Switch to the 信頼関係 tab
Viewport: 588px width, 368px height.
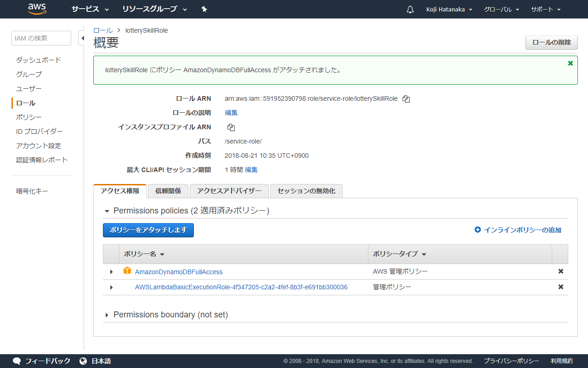168,191
